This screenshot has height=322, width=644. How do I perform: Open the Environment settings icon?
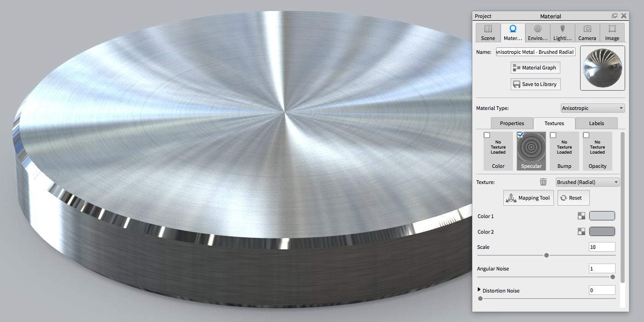click(x=537, y=32)
